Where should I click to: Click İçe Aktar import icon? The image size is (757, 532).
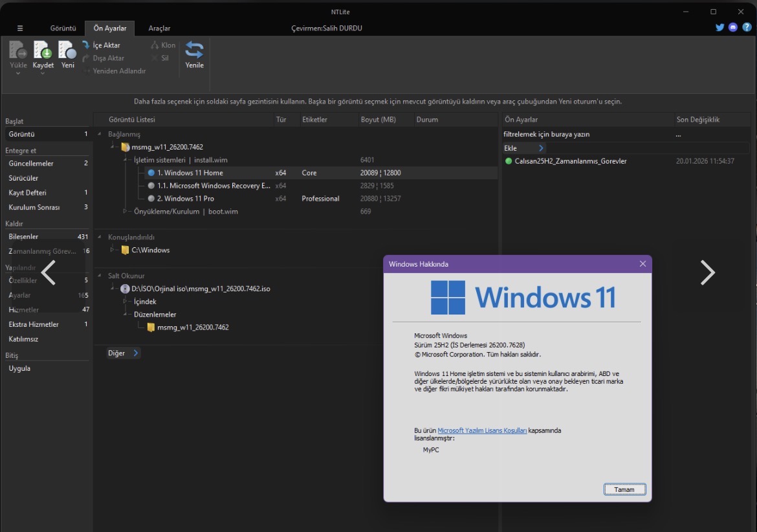(87, 45)
